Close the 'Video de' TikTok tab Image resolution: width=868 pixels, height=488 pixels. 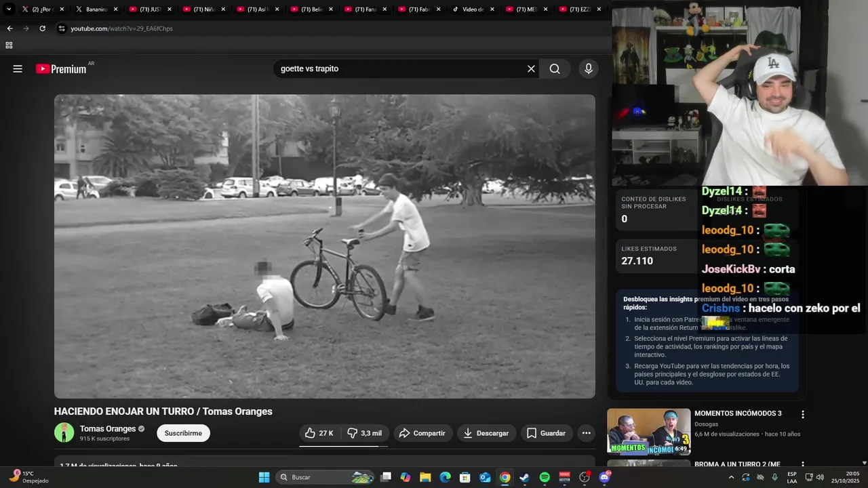[x=492, y=9]
